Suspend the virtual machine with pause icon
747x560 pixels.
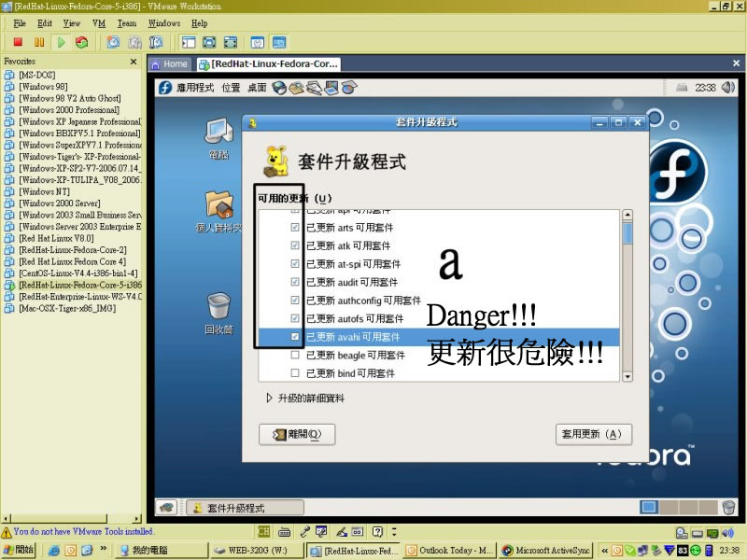click(x=39, y=42)
